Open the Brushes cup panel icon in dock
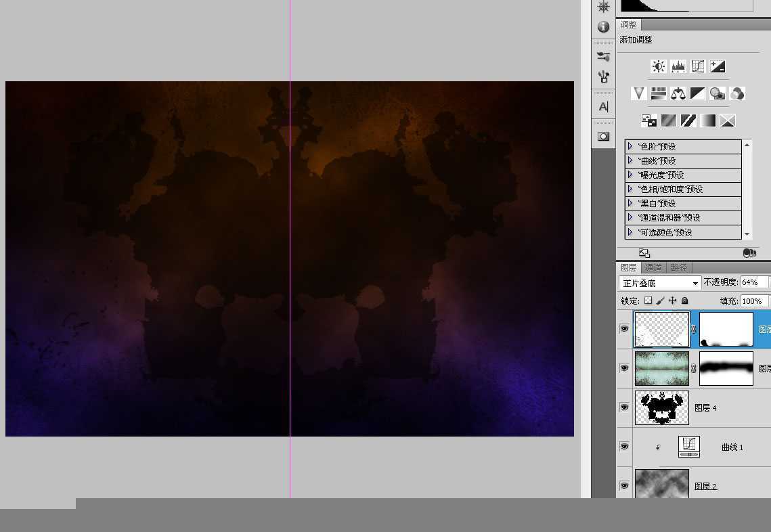Screen dimensions: 771x532 coord(603,76)
